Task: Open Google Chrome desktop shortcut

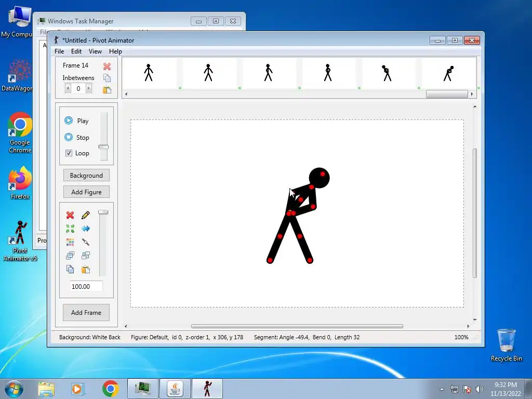Action: click(x=20, y=132)
